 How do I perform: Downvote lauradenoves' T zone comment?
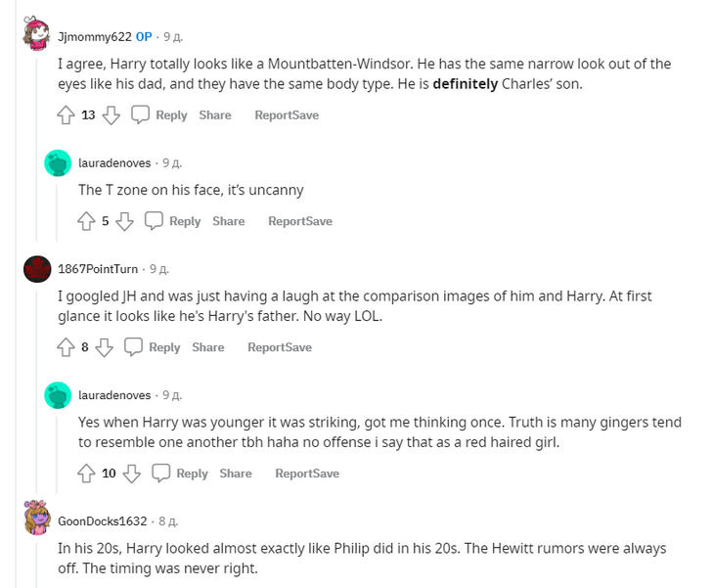124,221
